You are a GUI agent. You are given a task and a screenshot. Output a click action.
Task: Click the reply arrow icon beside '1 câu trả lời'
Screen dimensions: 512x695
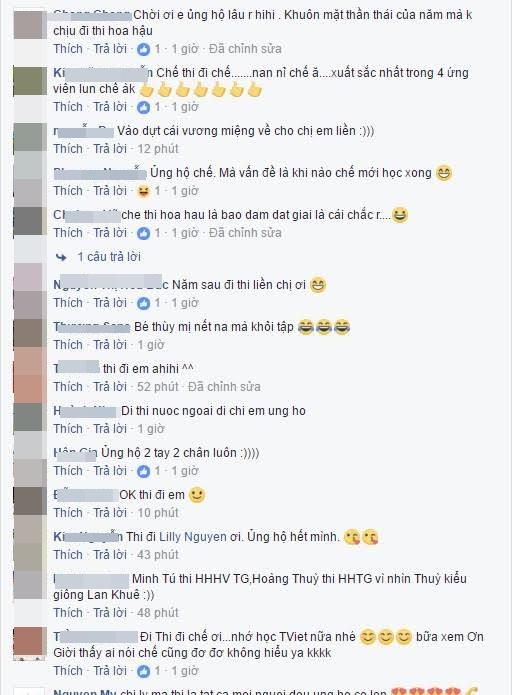pyautogui.click(x=61, y=257)
